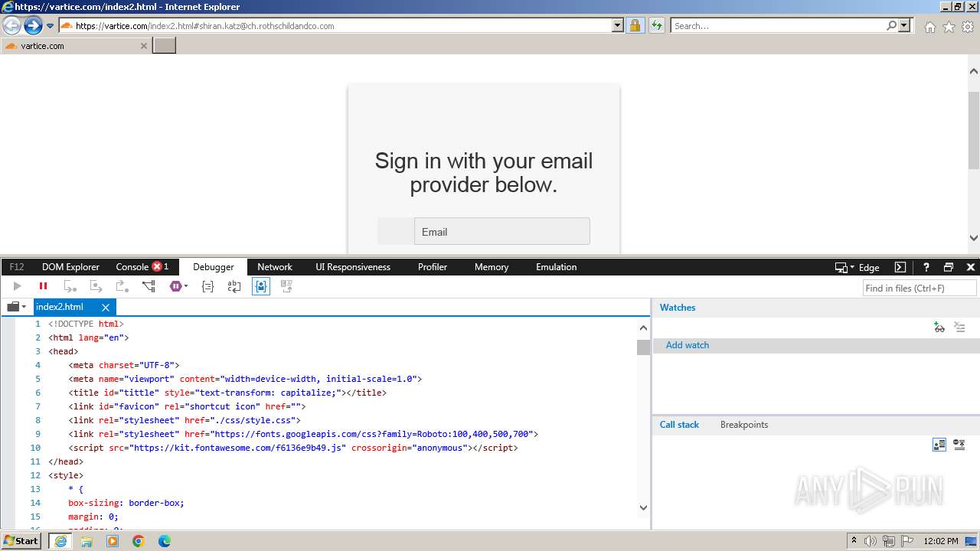Image resolution: width=980 pixels, height=551 pixels.
Task: Click the add watch glasses icon
Action: coord(939,328)
